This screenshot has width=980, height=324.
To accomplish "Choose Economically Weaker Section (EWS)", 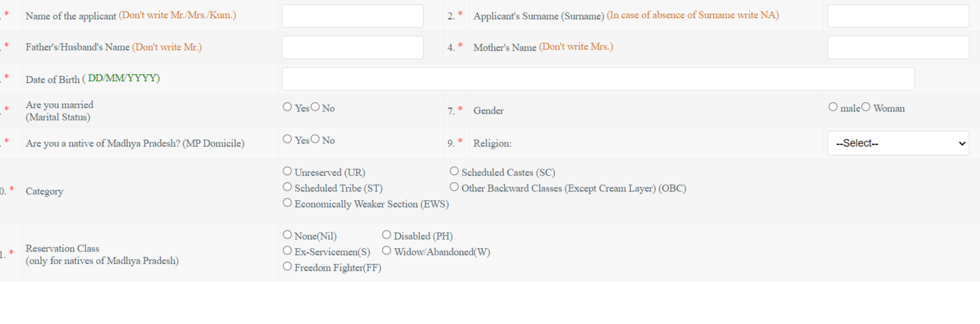I will (287, 203).
